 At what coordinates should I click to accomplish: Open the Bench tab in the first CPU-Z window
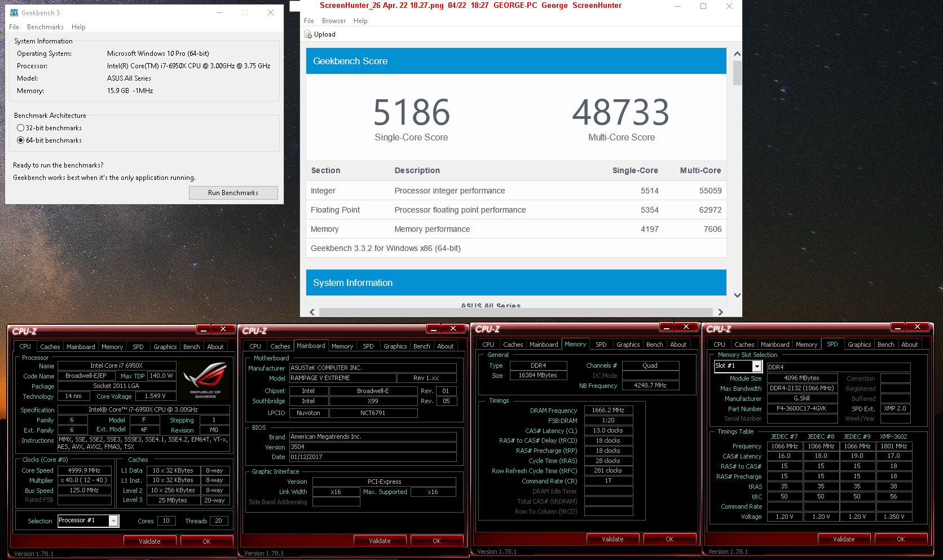click(x=192, y=347)
